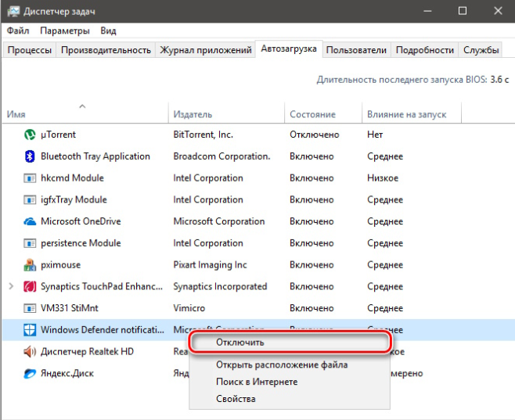The image size is (515, 420).
Task: Select Свойства from the context menu
Action: (x=236, y=399)
